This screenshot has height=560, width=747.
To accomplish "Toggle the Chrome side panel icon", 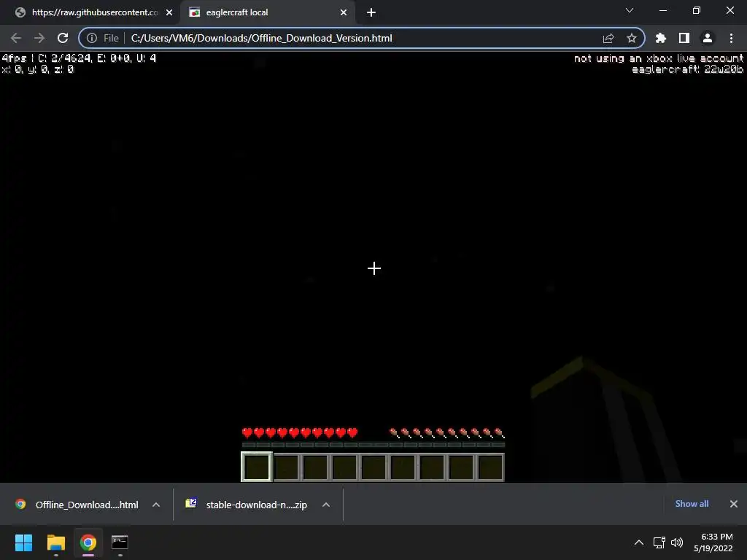I will [x=684, y=38].
